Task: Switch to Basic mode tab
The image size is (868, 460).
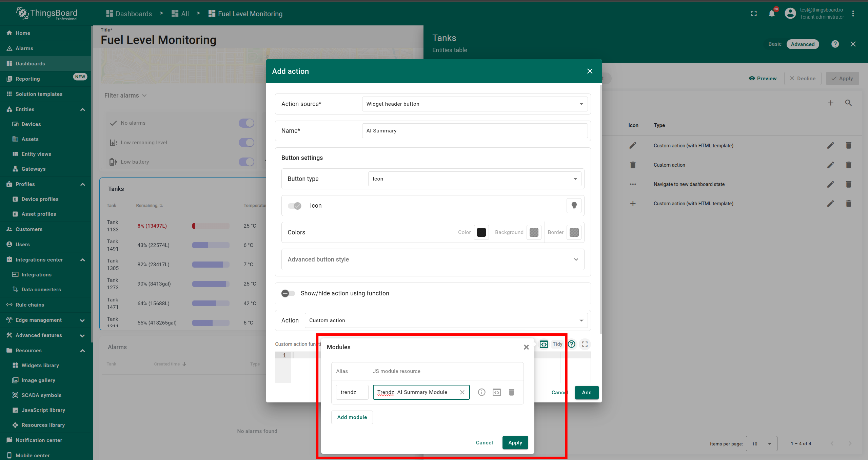Action: tap(775, 44)
